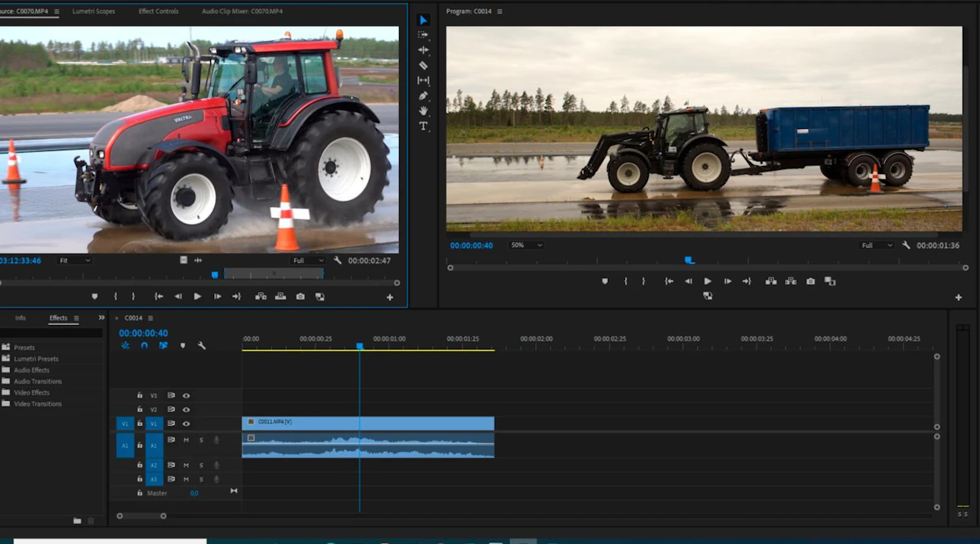Click Mark Out in the Source monitor

133,297
